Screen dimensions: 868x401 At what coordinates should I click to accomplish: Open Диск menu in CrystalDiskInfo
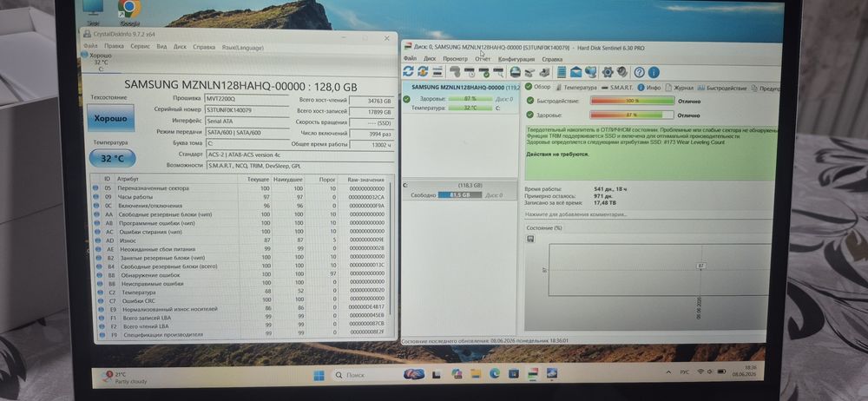pyautogui.click(x=180, y=47)
